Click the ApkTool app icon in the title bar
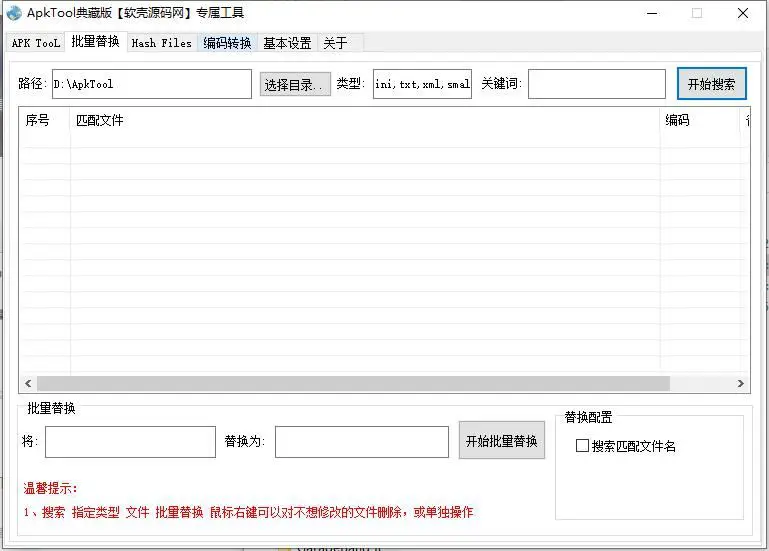 (x=14, y=13)
